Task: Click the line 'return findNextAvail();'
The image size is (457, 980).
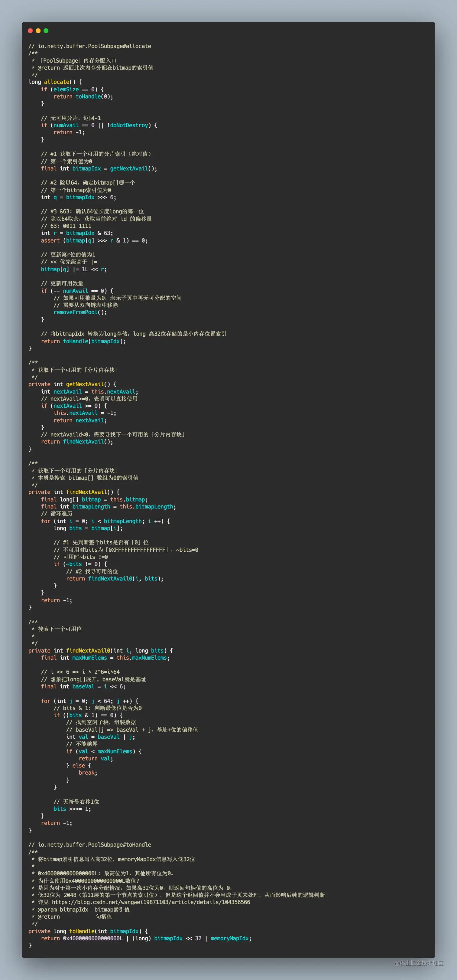Action: [77, 442]
